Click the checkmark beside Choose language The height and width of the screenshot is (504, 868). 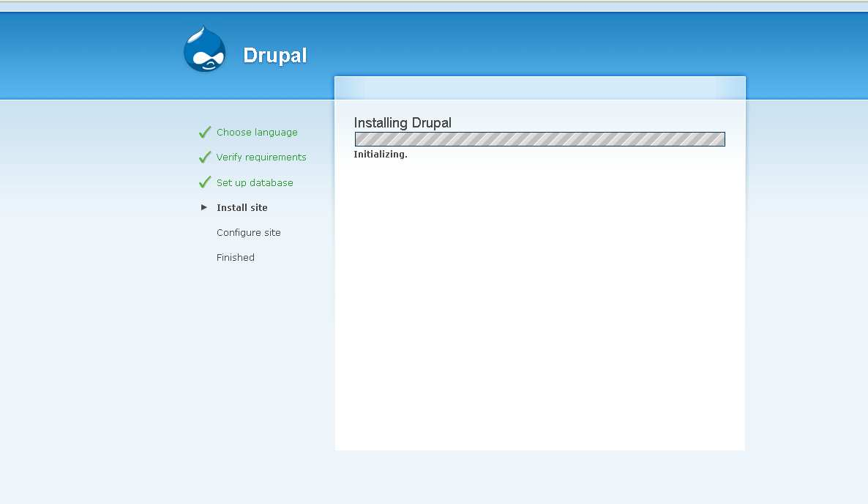click(205, 132)
